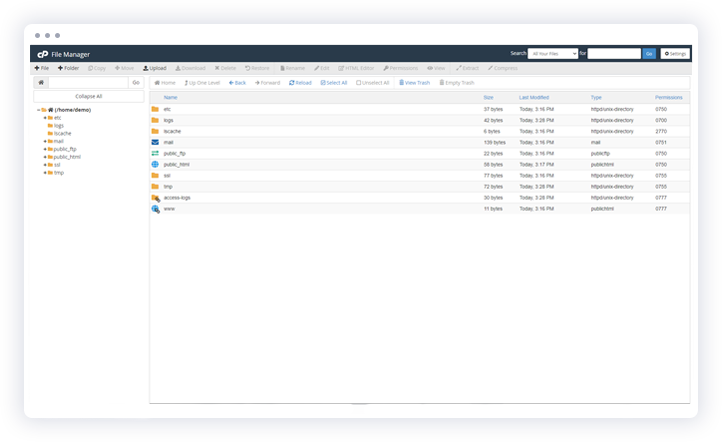The image size is (722, 442).
Task: Sort files by the Name column header
Action: pyautogui.click(x=170, y=97)
